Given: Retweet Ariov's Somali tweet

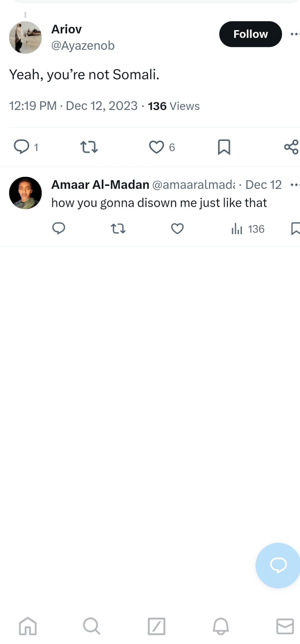Looking at the screenshot, I should click(x=89, y=147).
